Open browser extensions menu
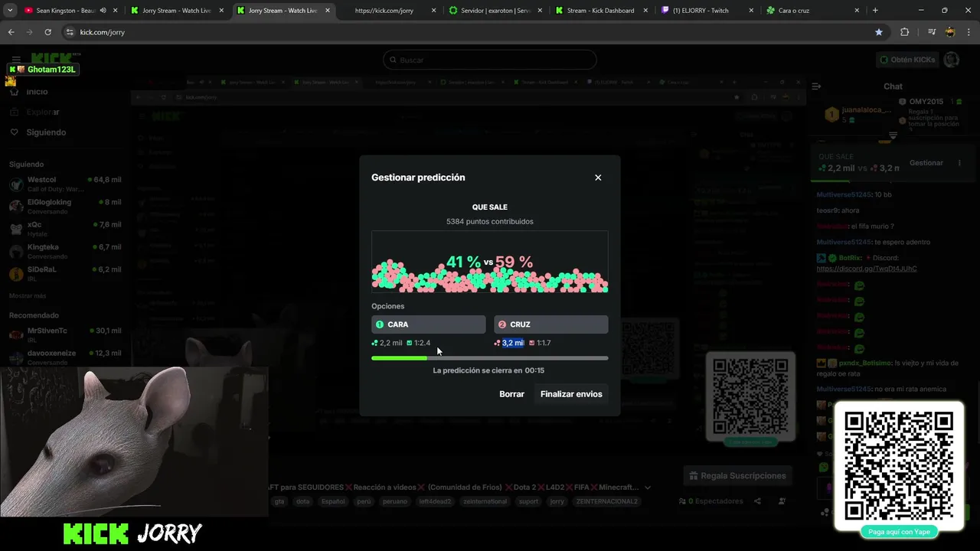The image size is (980, 551). point(904,32)
